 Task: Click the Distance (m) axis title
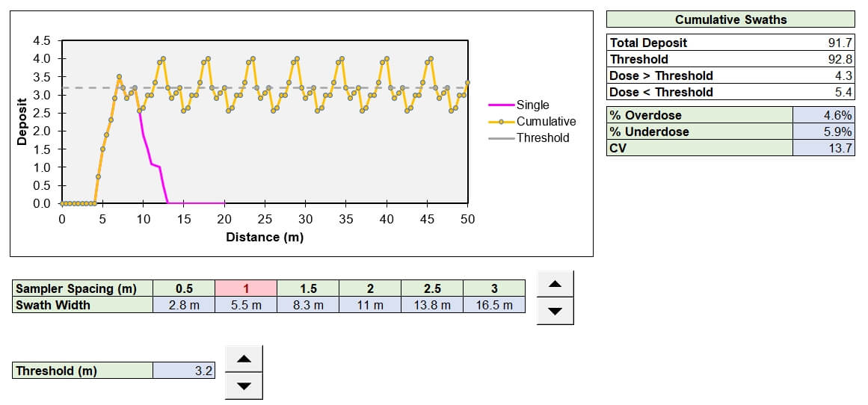(265, 238)
